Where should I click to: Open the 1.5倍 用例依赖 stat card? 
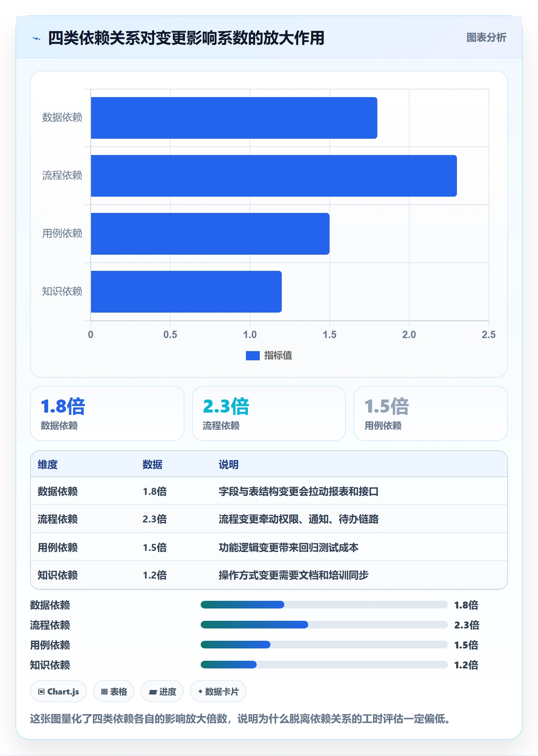(431, 413)
